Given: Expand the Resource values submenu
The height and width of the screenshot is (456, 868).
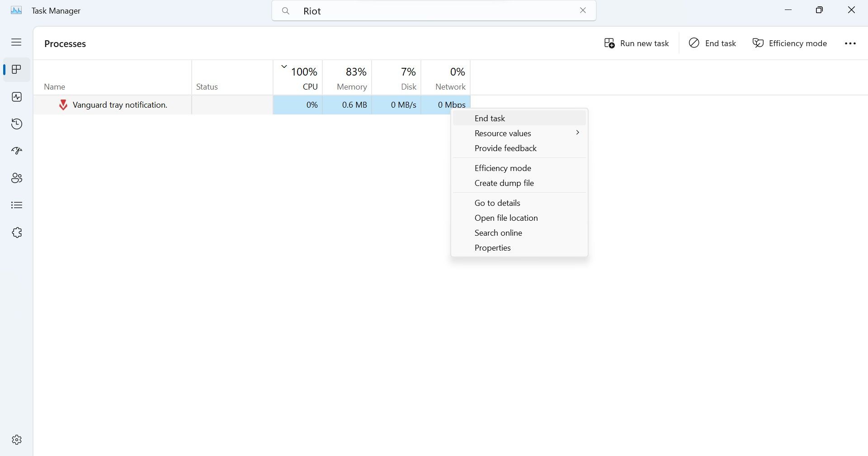Looking at the screenshot, I should [x=519, y=133].
